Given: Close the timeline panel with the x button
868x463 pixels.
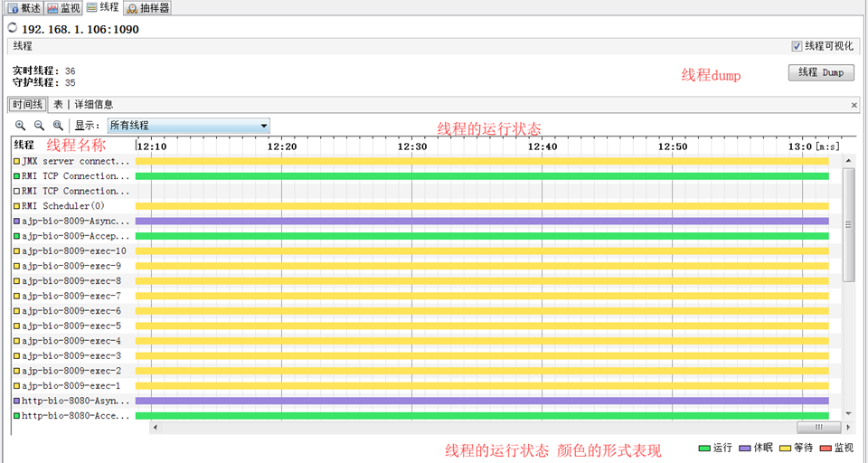Looking at the screenshot, I should pos(854,105).
